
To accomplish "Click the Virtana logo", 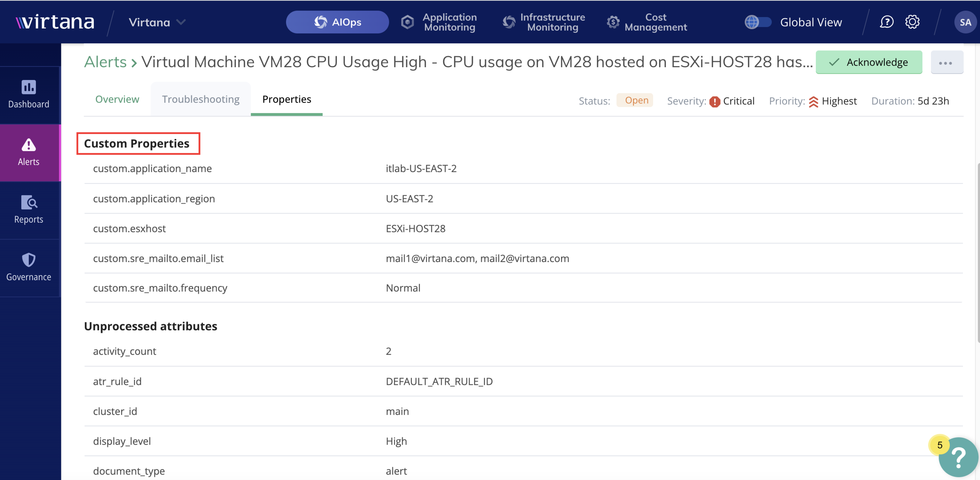I will pyautogui.click(x=55, y=22).
